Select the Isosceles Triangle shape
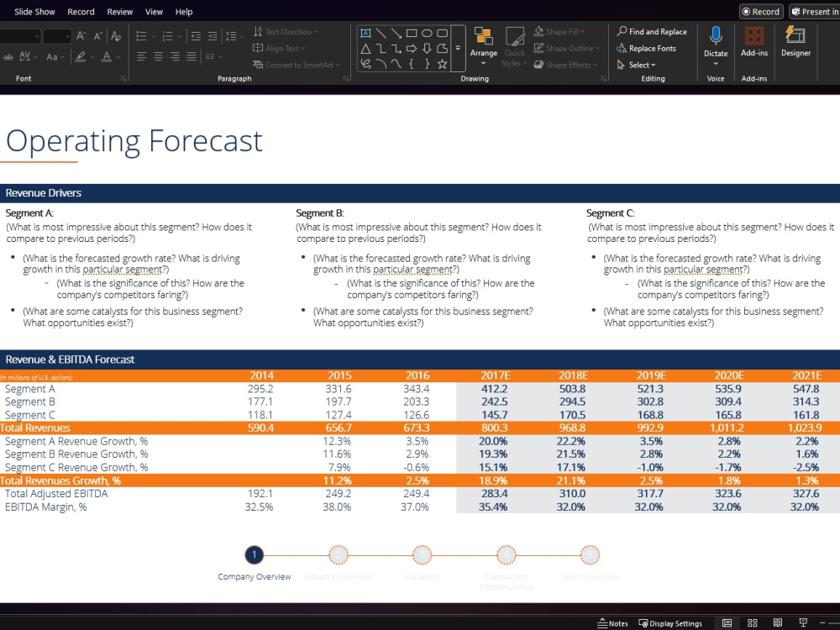The height and width of the screenshot is (630, 840). pos(365,49)
